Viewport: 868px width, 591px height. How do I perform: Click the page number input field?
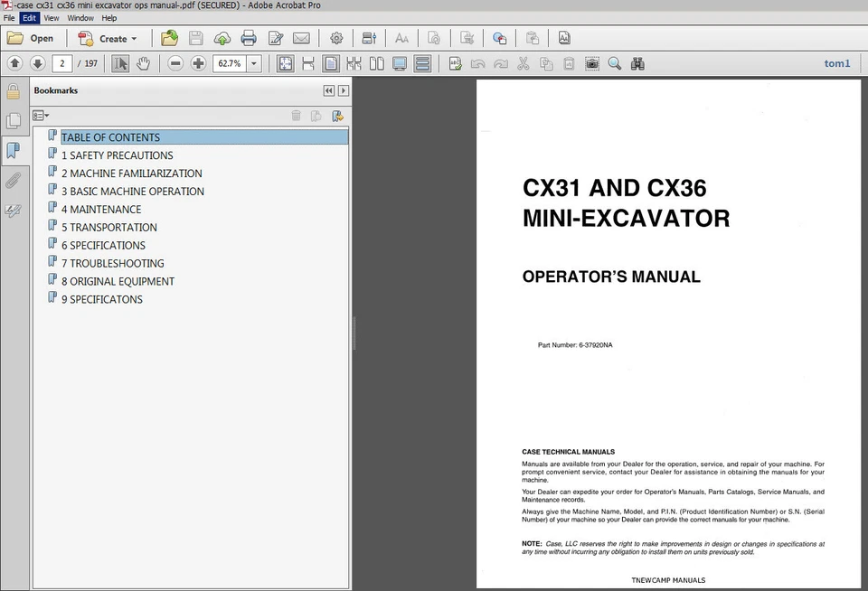(x=61, y=63)
